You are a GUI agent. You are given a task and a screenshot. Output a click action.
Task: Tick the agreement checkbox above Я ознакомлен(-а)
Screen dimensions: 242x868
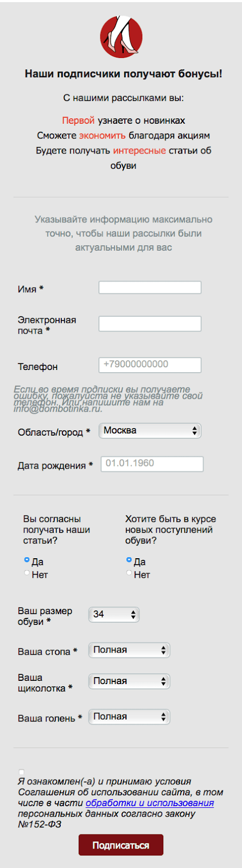[21, 772]
